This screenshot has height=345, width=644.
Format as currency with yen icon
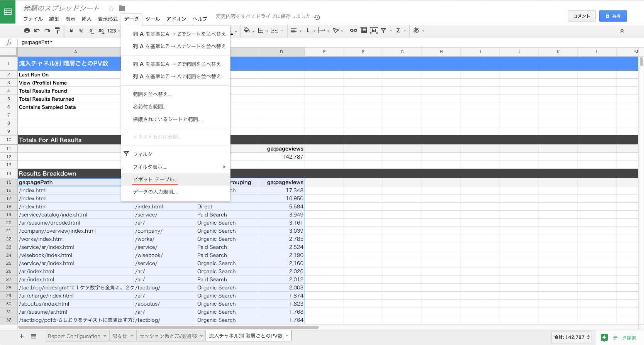(x=71, y=30)
